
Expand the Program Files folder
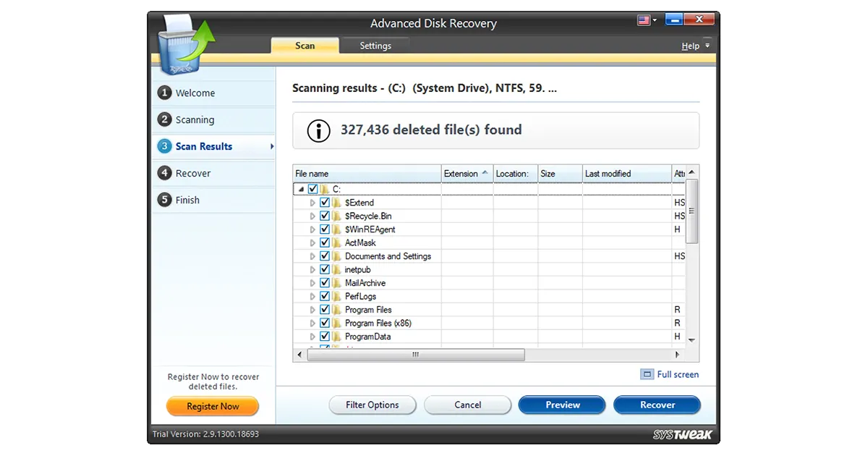(312, 310)
